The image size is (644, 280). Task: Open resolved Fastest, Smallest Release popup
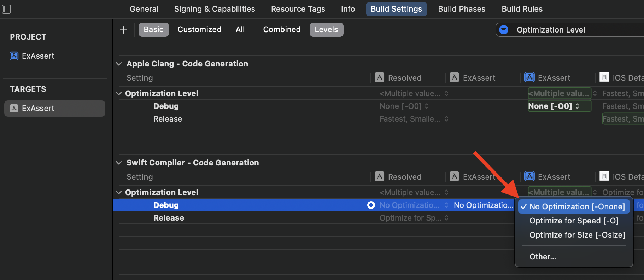(x=414, y=119)
